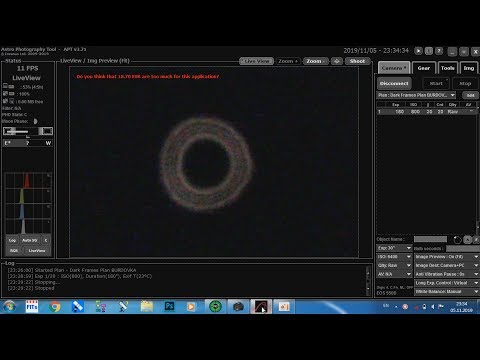Switch to the Camera tab
The image size is (480, 360).
[x=394, y=68]
